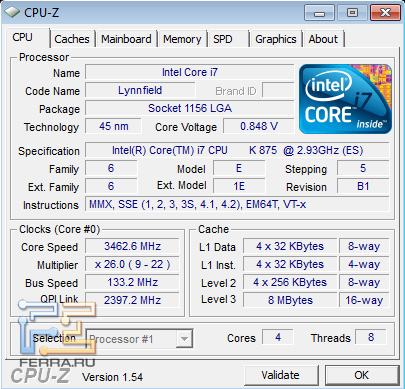
Task: Click the Instructions field MMX, SSE list
Action: [237, 204]
